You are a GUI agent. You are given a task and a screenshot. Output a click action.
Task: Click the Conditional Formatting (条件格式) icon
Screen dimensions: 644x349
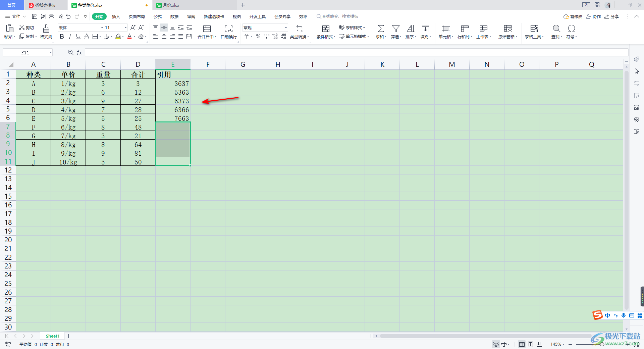pos(326,29)
